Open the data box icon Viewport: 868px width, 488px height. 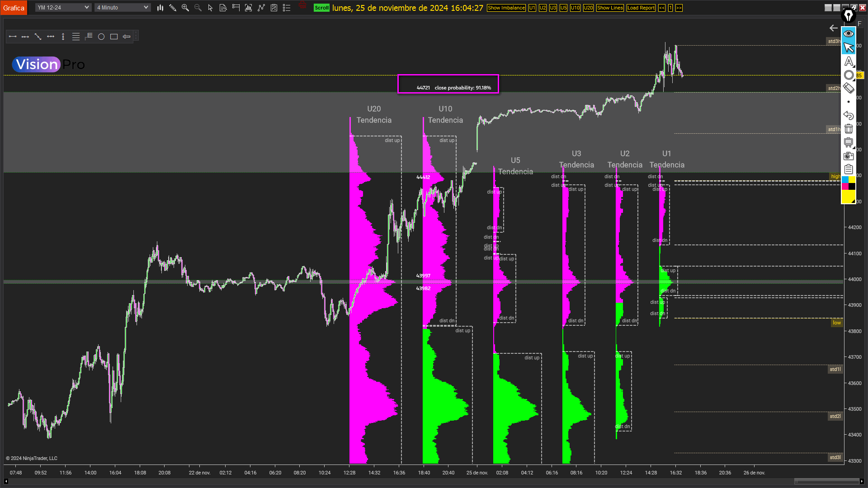click(x=223, y=8)
